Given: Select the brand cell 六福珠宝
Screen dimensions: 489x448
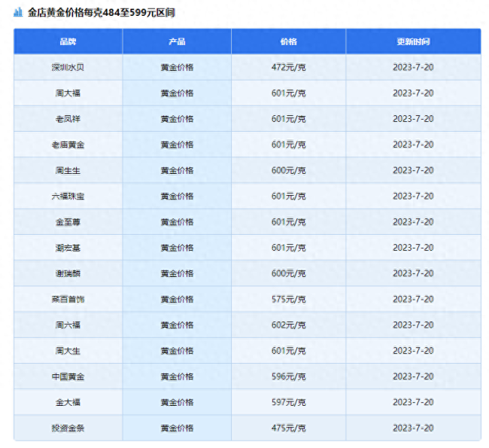Looking at the screenshot, I should pyautogui.click(x=68, y=197).
